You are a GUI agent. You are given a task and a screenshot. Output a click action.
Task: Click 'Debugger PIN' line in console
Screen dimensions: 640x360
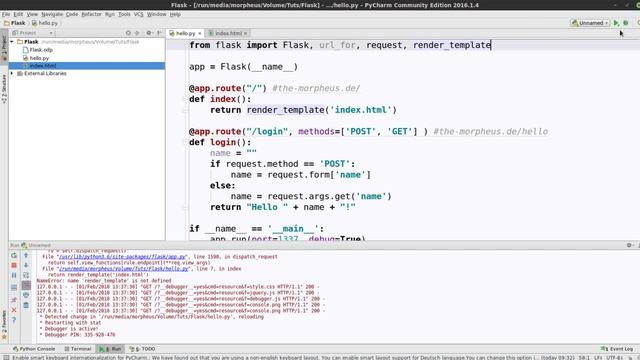78,335
